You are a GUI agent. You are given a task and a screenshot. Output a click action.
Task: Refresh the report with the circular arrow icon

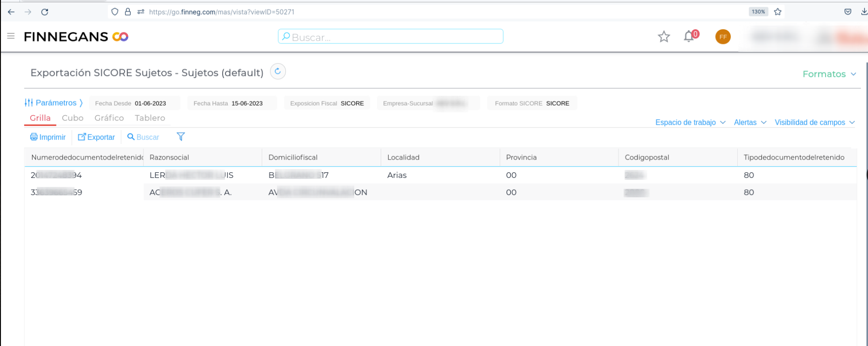coord(278,72)
